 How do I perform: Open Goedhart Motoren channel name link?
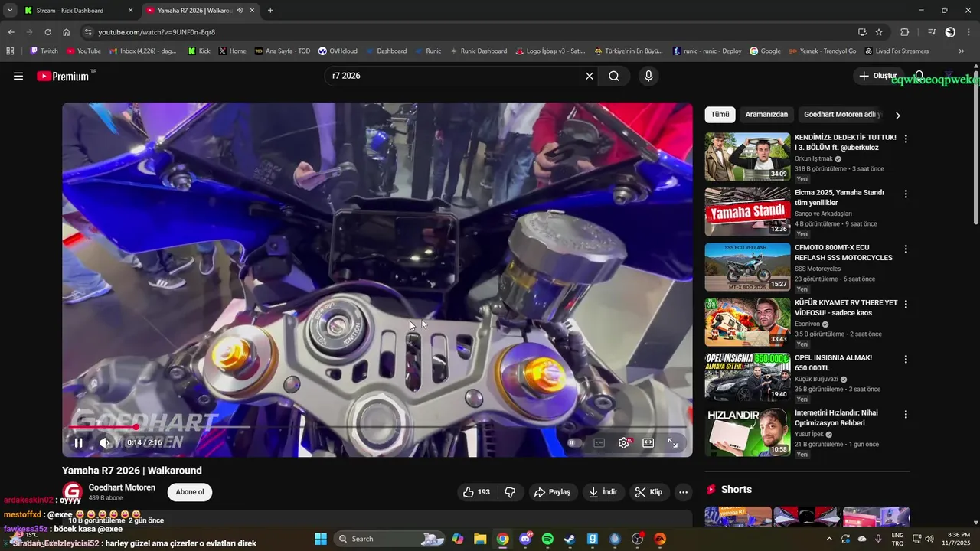click(x=122, y=487)
